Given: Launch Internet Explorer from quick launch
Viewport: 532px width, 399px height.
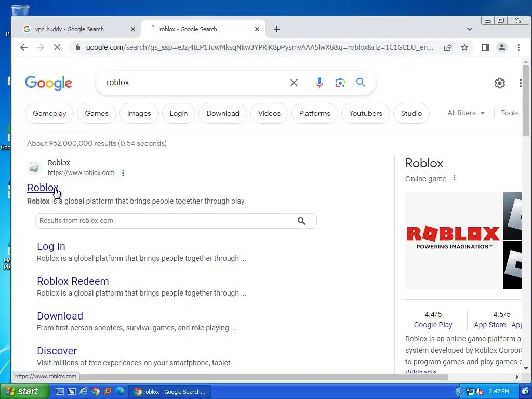Looking at the screenshot, I should coord(84,392).
